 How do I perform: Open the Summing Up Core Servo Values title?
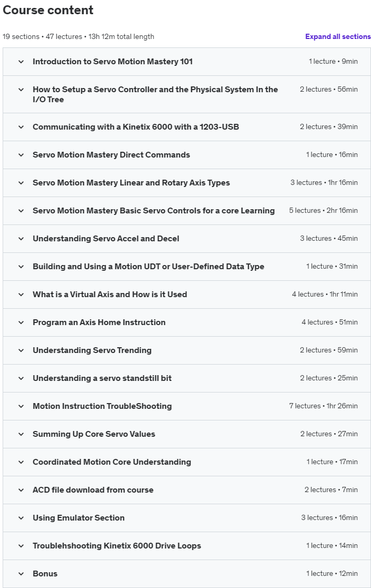(94, 434)
